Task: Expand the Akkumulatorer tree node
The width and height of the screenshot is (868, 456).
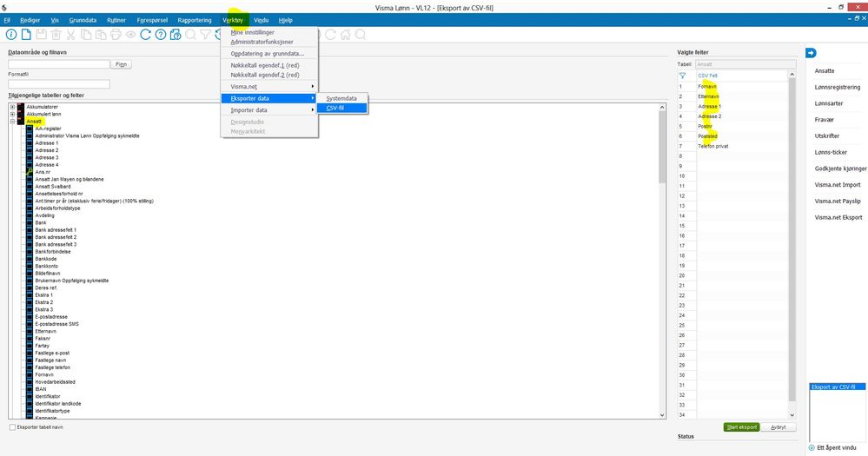Action: click(12, 107)
